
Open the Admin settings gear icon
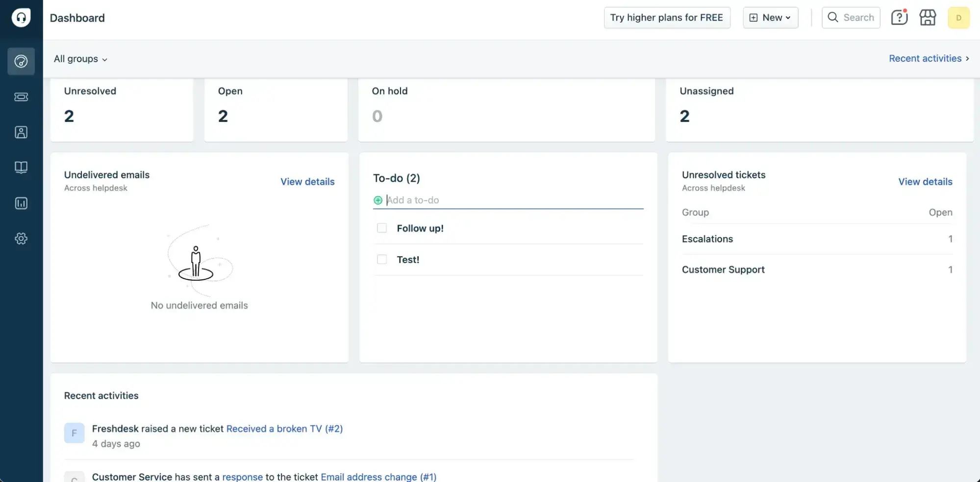pos(21,239)
